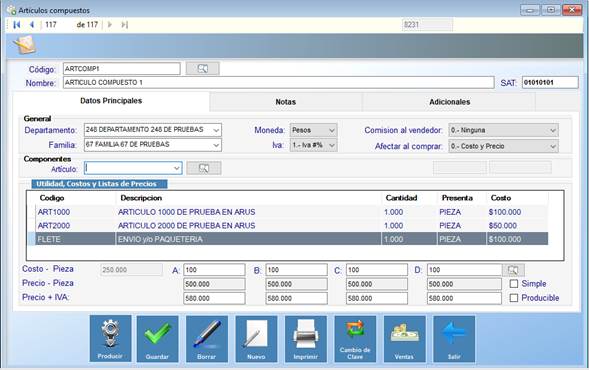Print using the Imprimir button
Image resolution: width=589 pixels, height=370 pixels.
[x=306, y=338]
